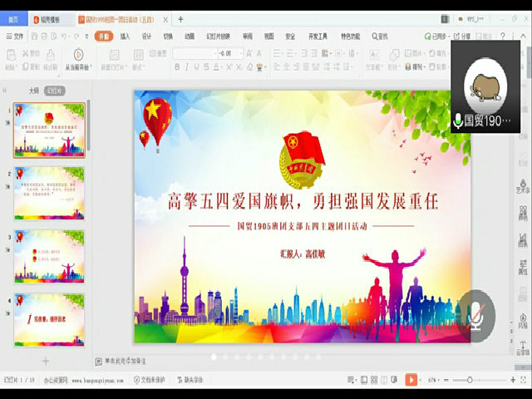Image resolution: width=532 pixels, height=399 pixels.
Task: Open new document tab with plus icon
Action: point(180,19)
